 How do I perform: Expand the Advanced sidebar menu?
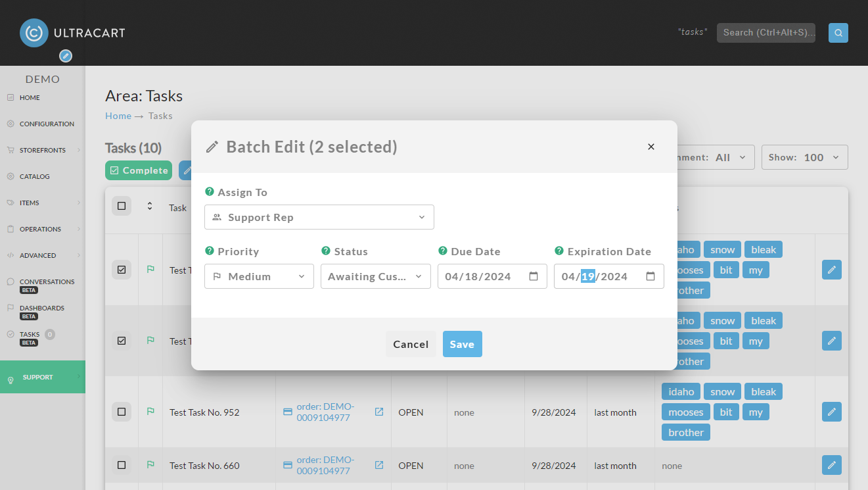(x=43, y=255)
